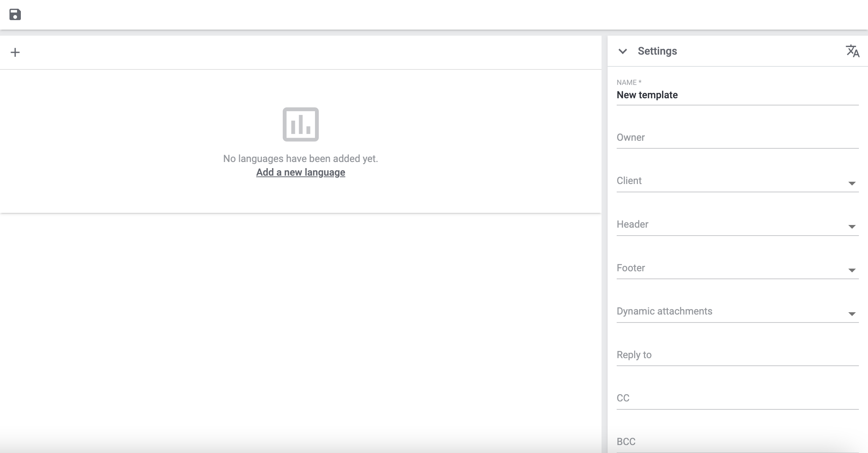Open the Client dropdown arrow
The height and width of the screenshot is (453, 868).
pos(852,183)
